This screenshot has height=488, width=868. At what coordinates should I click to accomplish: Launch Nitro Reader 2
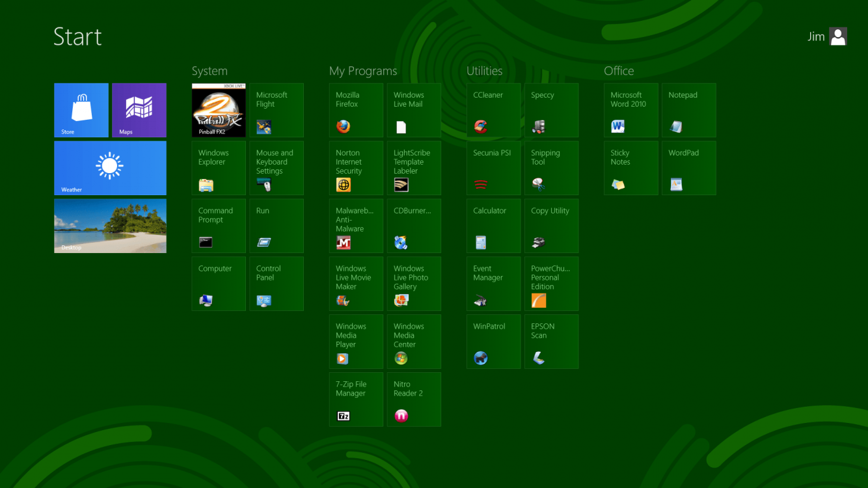(414, 400)
